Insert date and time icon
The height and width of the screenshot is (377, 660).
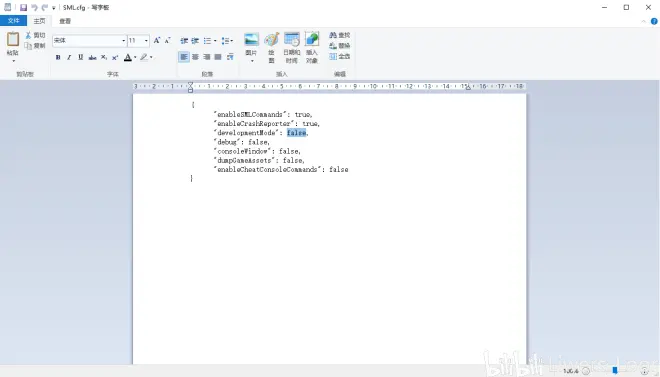292,39
